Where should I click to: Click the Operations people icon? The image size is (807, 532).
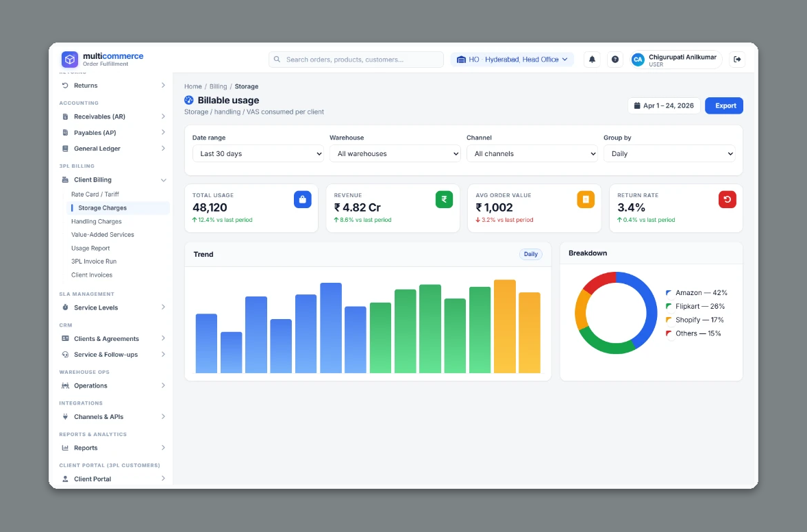[65, 386]
